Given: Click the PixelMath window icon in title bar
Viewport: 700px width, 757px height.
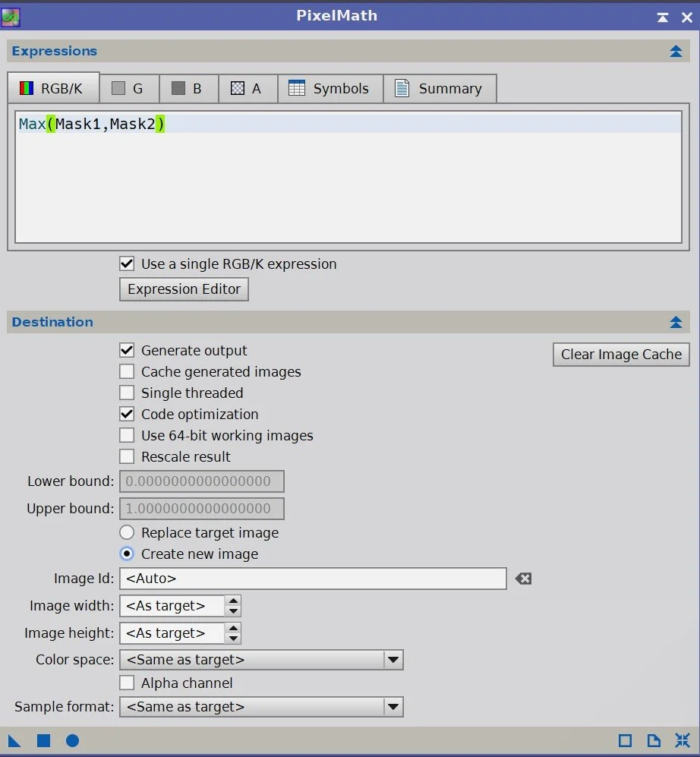Looking at the screenshot, I should [x=10, y=17].
